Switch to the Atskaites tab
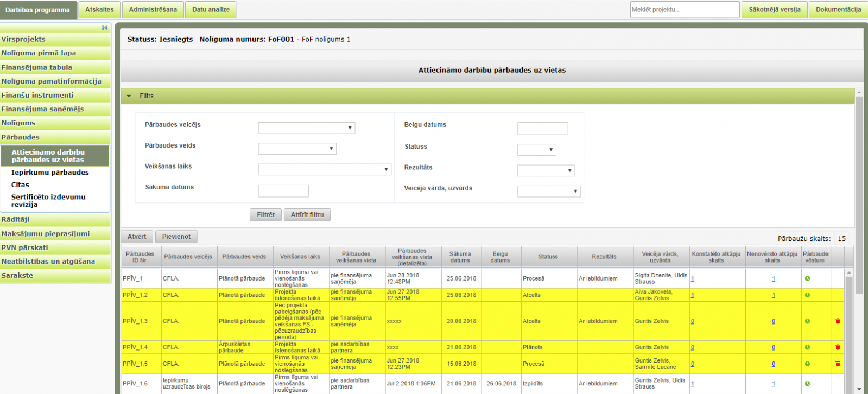The width and height of the screenshot is (868, 394). point(99,10)
